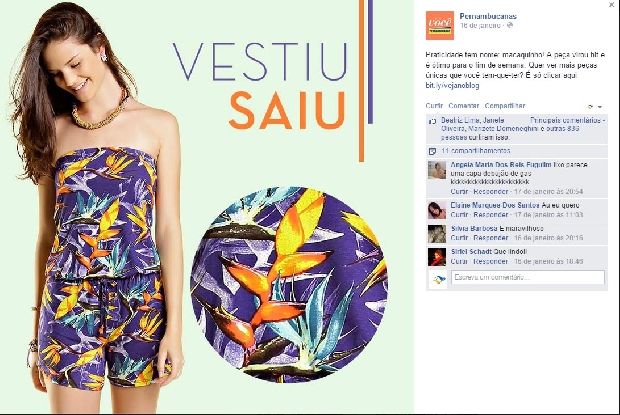Open Angela Maria Dos Reis profile picture
This screenshot has width=620, height=415.
tap(437, 170)
